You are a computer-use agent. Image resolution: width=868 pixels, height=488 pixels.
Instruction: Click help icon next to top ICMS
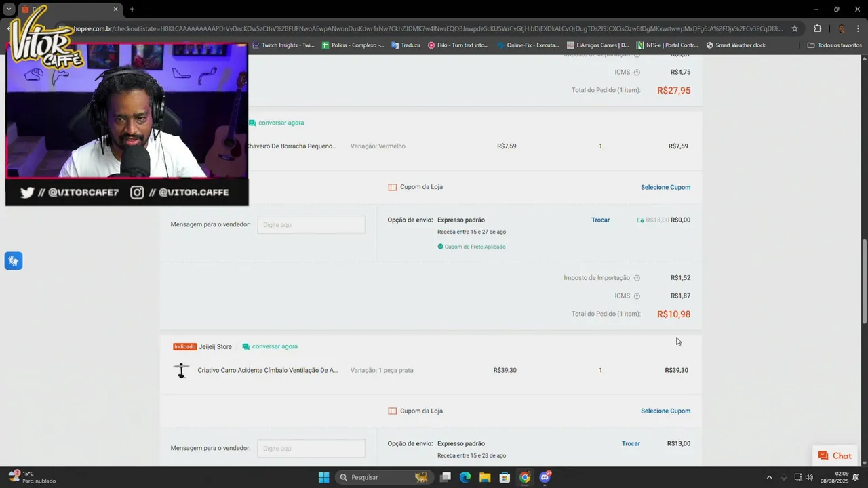[x=637, y=72]
